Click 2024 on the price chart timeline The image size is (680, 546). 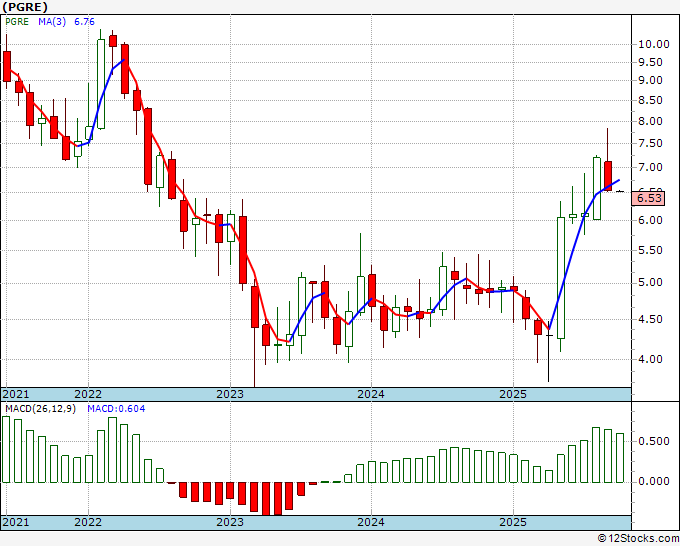coord(371,394)
